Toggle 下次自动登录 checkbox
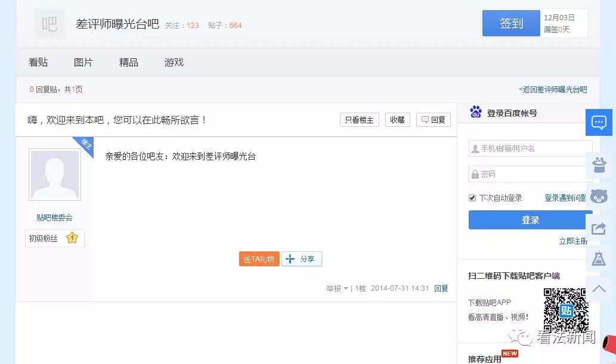616x364 pixels. point(472,198)
